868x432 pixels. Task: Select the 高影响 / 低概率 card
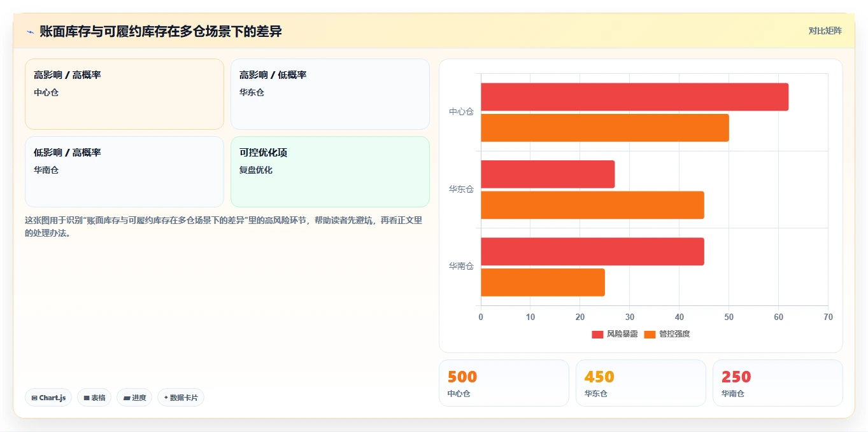pos(330,94)
